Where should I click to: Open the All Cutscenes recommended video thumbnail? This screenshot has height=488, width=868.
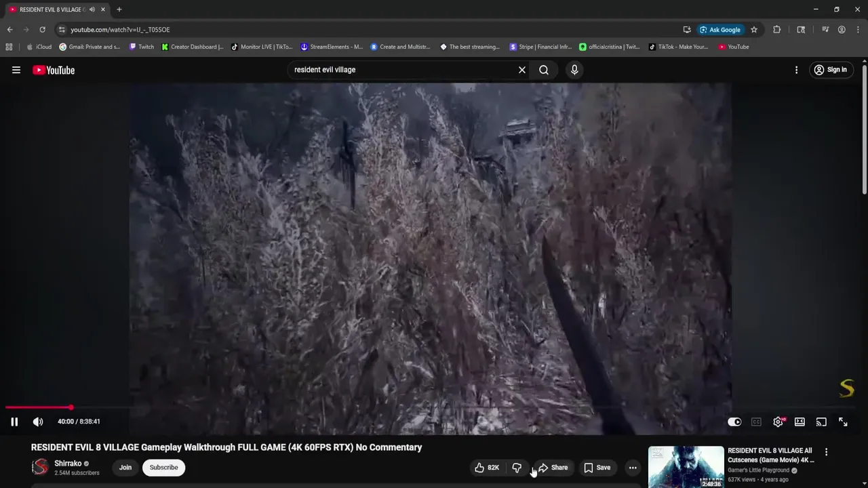686,467
